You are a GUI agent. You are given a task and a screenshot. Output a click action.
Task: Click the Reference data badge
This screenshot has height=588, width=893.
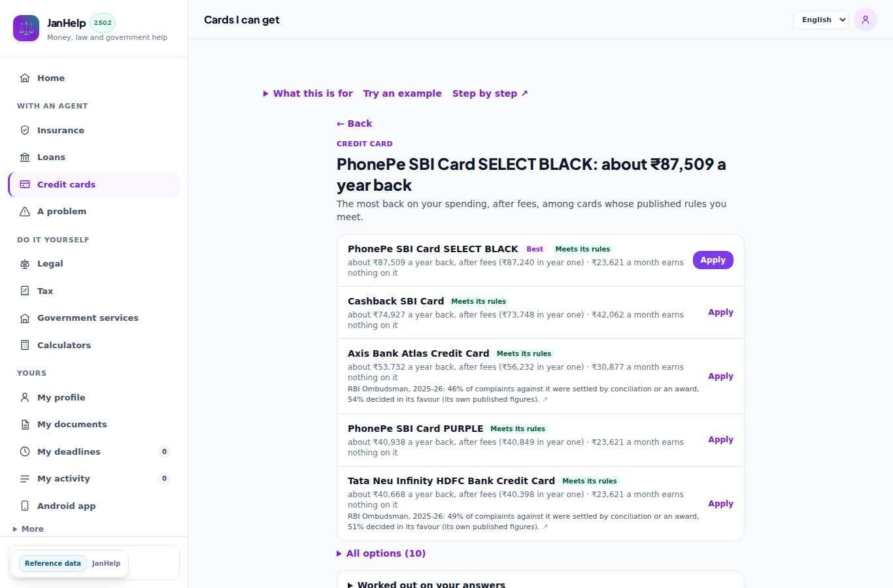[x=53, y=563]
